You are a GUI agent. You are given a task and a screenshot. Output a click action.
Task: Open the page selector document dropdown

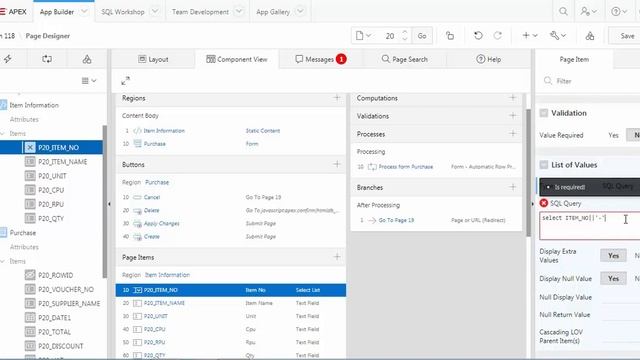point(363,36)
